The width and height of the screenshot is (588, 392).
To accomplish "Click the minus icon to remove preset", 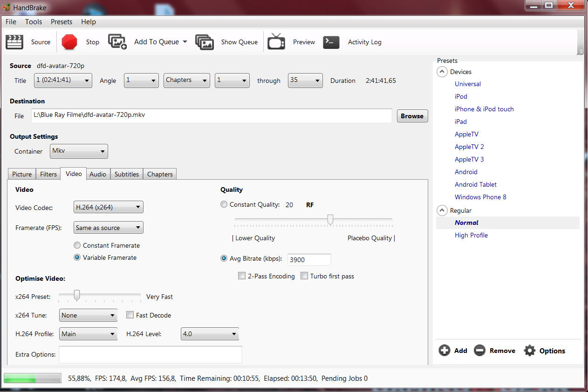I will 479,351.
